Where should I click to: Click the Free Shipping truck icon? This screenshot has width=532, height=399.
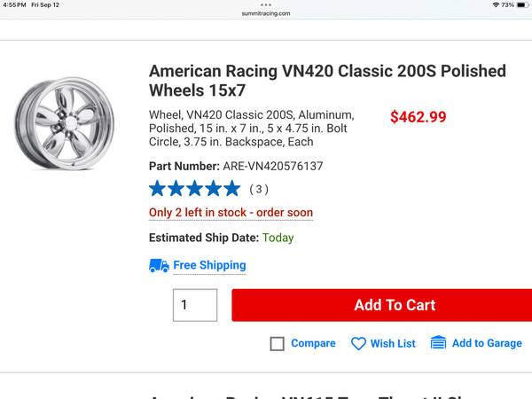point(159,265)
